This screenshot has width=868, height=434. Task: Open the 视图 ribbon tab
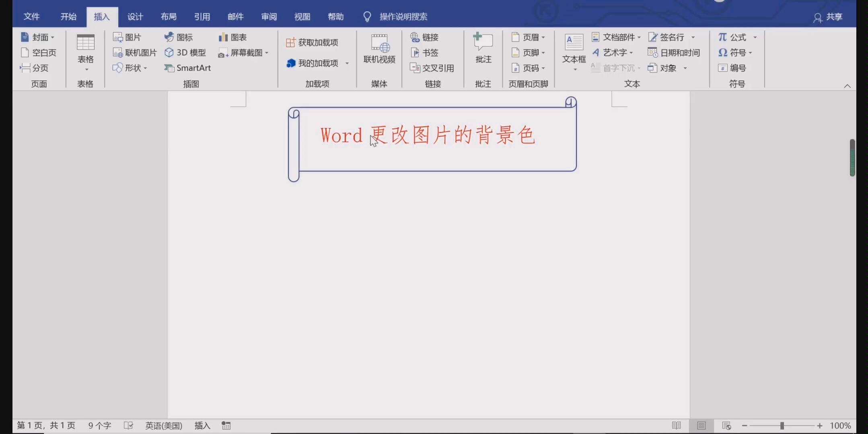point(302,17)
